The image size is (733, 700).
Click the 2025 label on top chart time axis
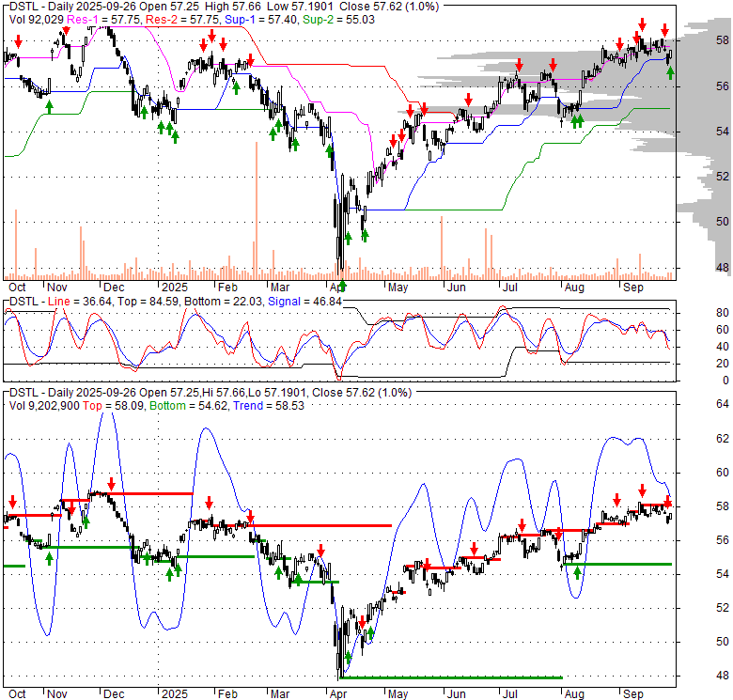coord(175,288)
